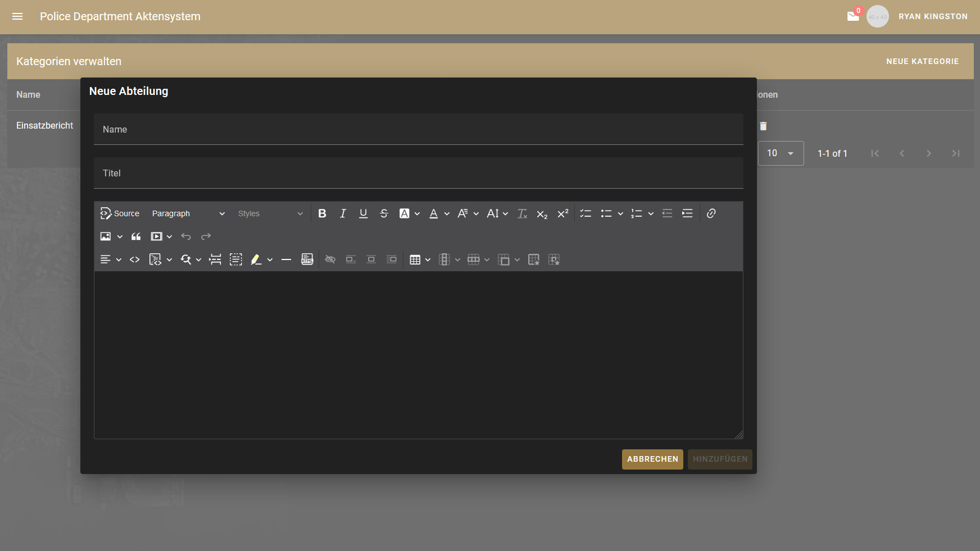Toggle Source editing mode
The width and height of the screenshot is (980, 551).
click(120, 213)
